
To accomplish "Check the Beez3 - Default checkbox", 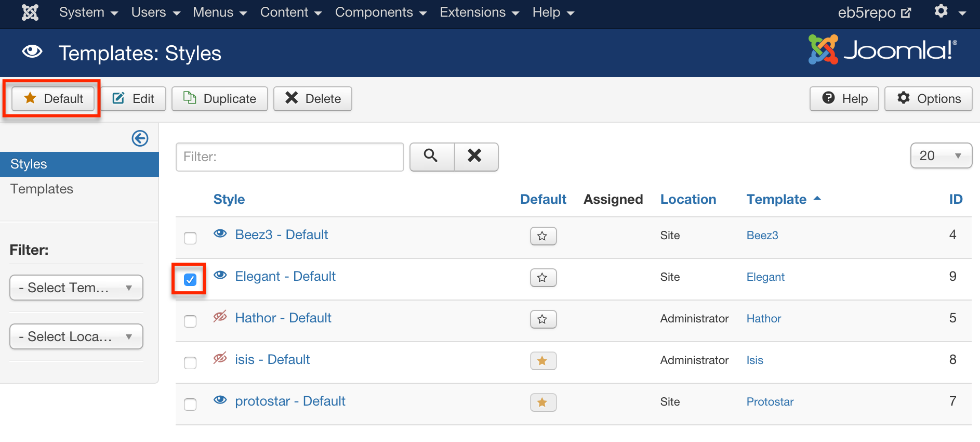I will tap(190, 238).
